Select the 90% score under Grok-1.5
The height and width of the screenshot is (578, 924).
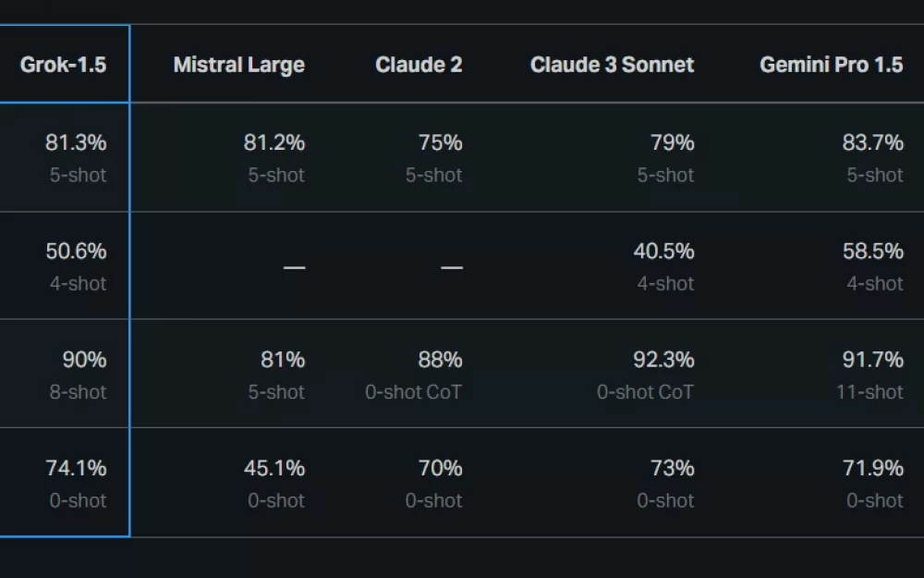point(84,360)
